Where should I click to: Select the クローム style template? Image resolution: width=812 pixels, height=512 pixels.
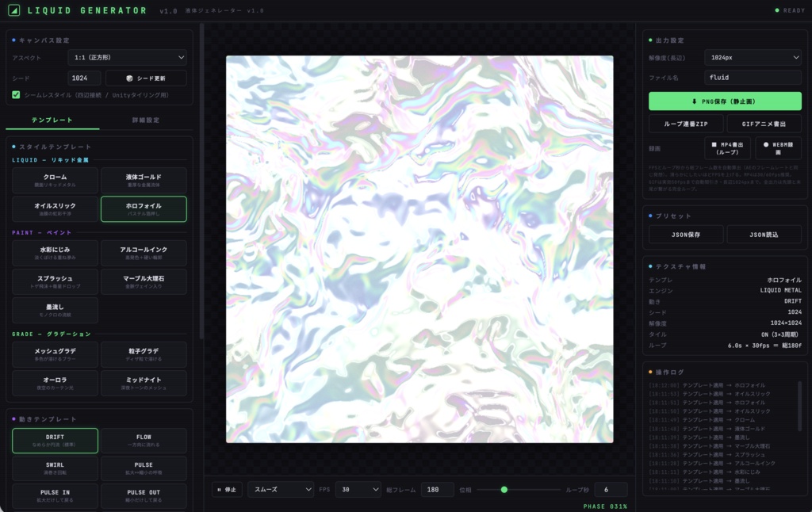[55, 180]
